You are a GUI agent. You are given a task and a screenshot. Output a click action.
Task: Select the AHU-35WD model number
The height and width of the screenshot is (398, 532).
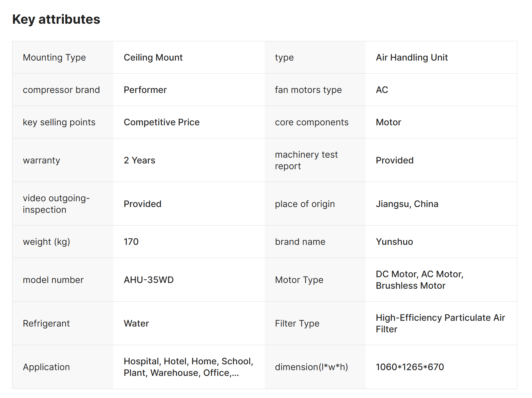point(149,280)
